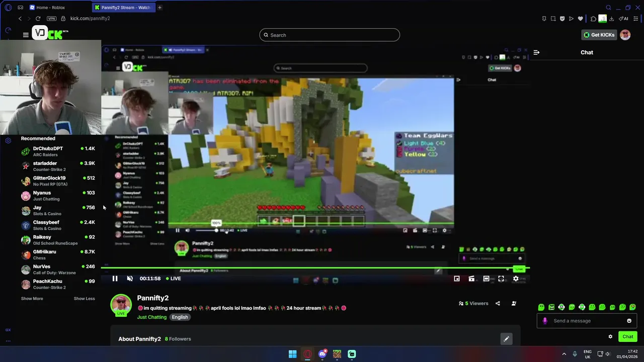Pick the first green Kick emote
This screenshot has width=644, height=362.
pos(541,307)
